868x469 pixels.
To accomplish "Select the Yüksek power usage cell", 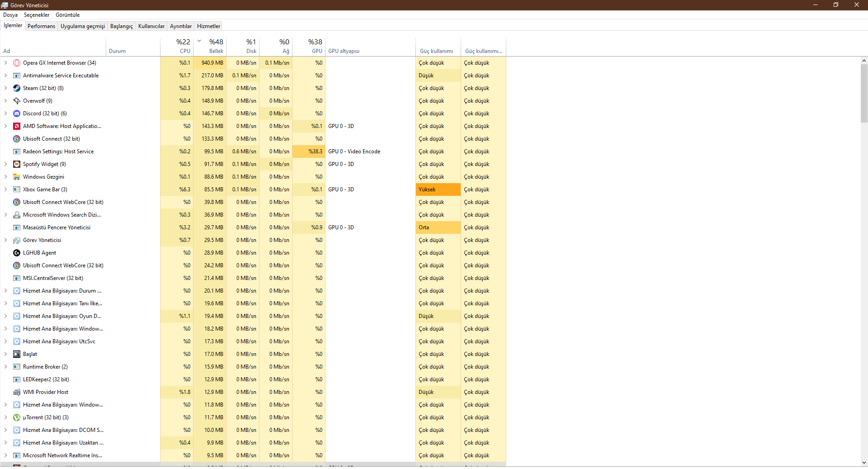I will 438,189.
